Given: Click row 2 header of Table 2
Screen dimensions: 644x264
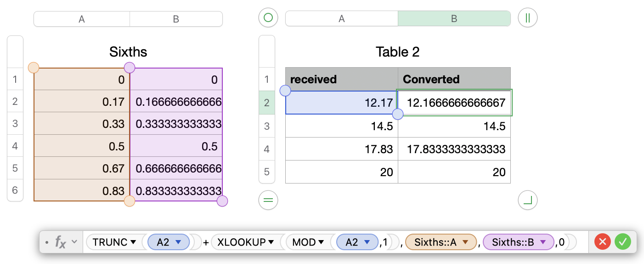Looking at the screenshot, I should pos(267,103).
